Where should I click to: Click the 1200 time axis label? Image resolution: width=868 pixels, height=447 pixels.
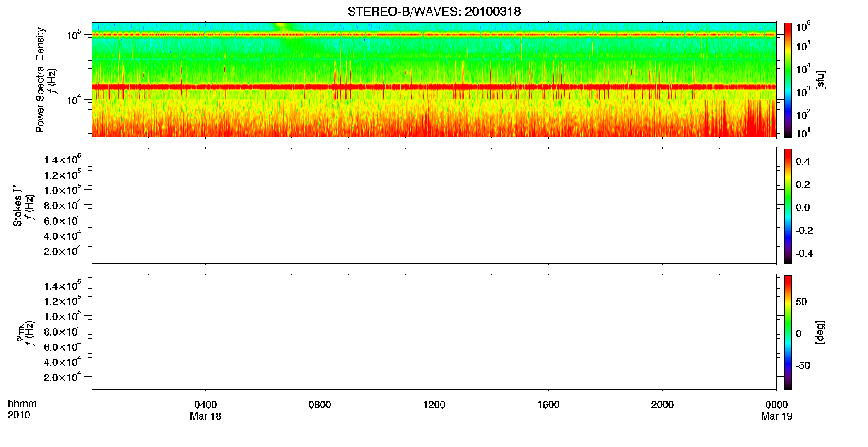coord(434,405)
